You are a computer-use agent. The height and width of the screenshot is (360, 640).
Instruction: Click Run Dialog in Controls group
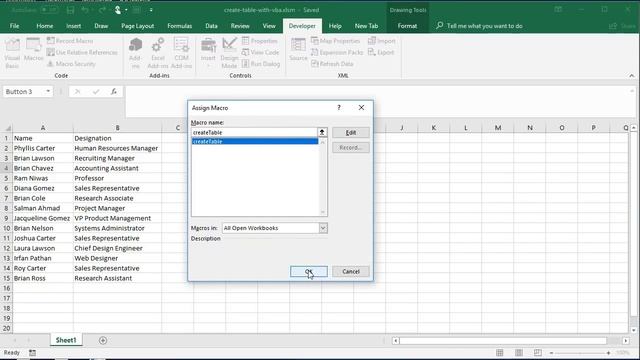click(x=261, y=64)
